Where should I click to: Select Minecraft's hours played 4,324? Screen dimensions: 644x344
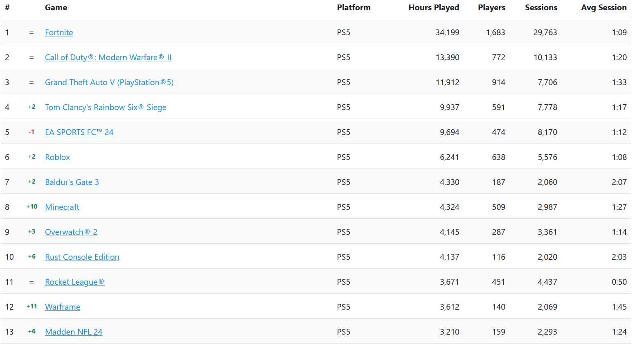[x=449, y=207]
